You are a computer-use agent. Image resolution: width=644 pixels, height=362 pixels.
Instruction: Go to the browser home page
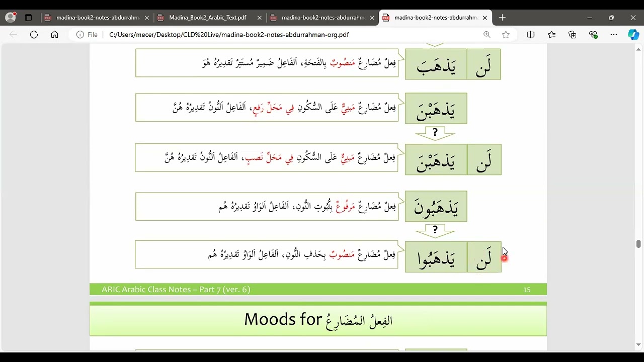[54, 35]
